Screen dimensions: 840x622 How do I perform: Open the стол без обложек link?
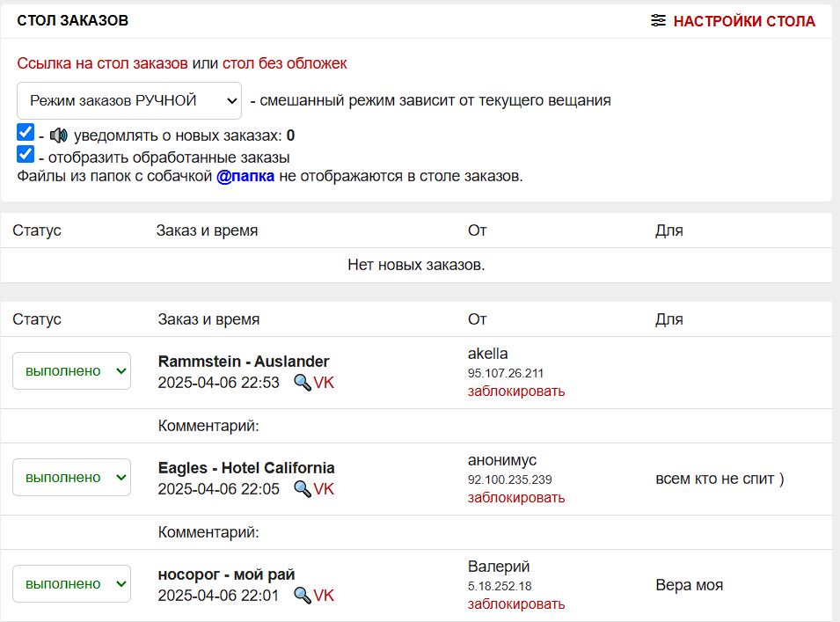pyautogui.click(x=284, y=63)
